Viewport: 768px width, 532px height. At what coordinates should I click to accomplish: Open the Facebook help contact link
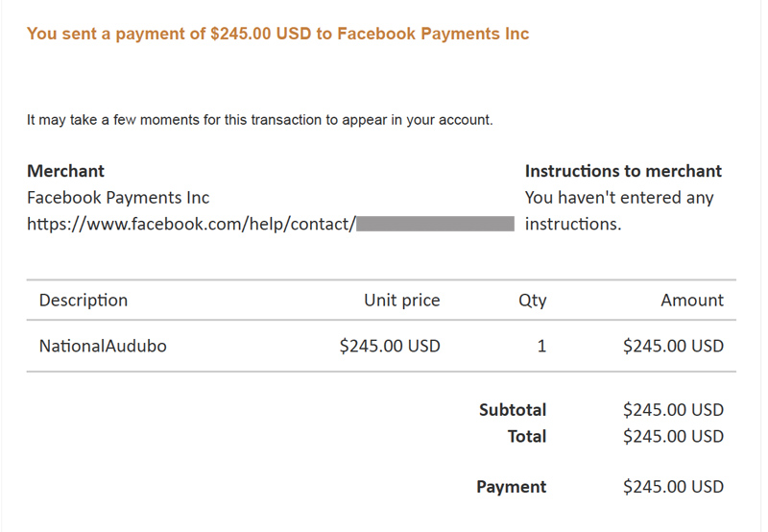191,224
